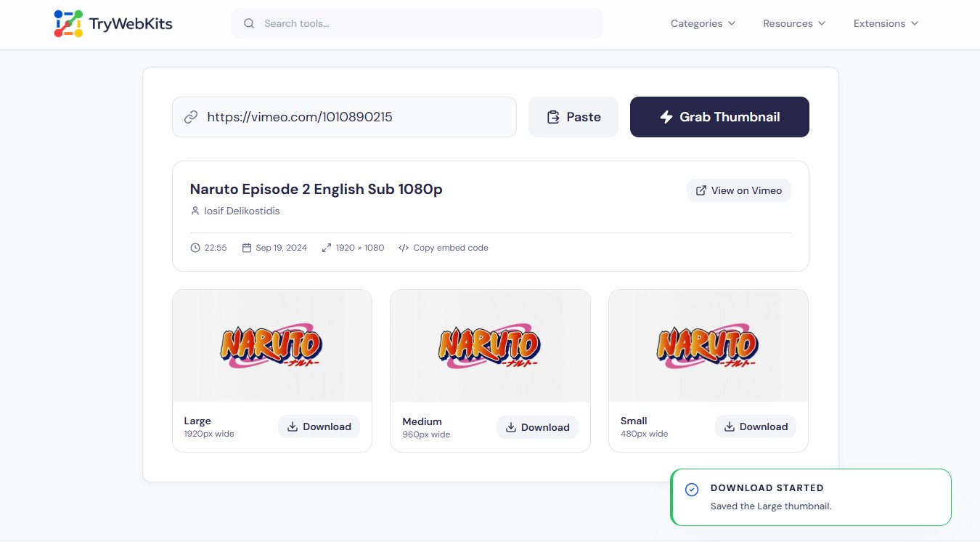Click the link icon in URL field
Image resolution: width=980 pixels, height=542 pixels.
[191, 117]
